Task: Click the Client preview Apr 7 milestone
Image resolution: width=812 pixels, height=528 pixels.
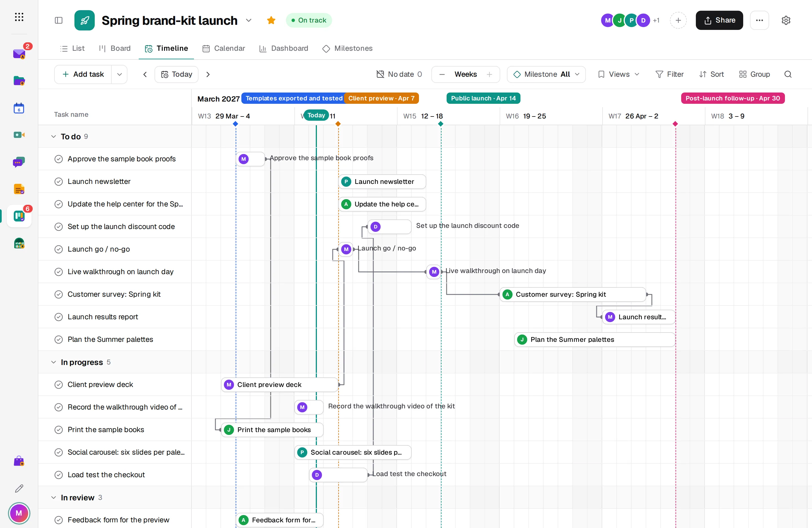Action: tap(381, 98)
